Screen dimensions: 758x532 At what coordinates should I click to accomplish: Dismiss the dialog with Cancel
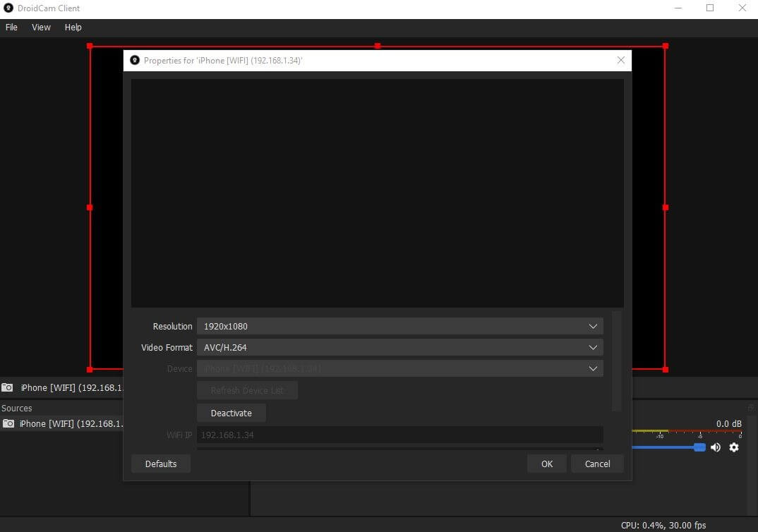coord(597,464)
